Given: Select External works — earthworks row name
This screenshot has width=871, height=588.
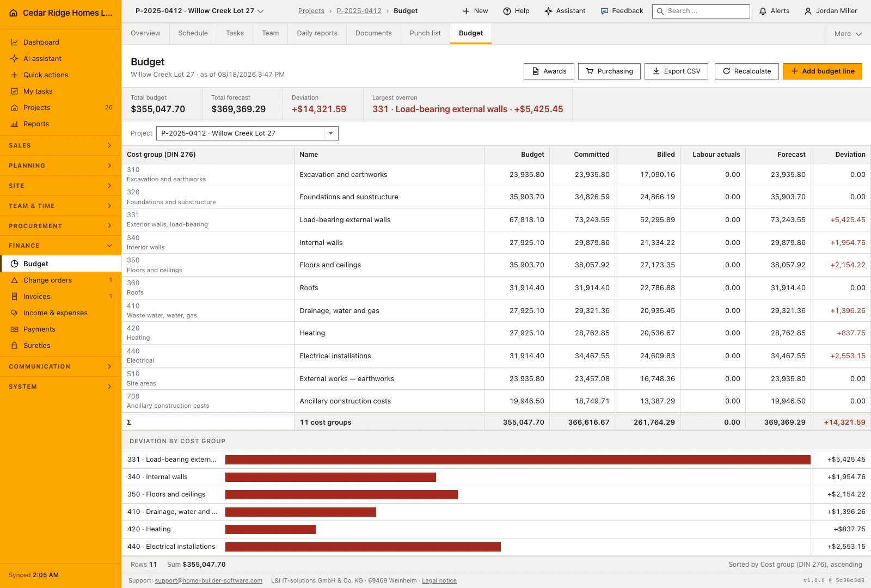Looking at the screenshot, I should (x=389, y=379).
